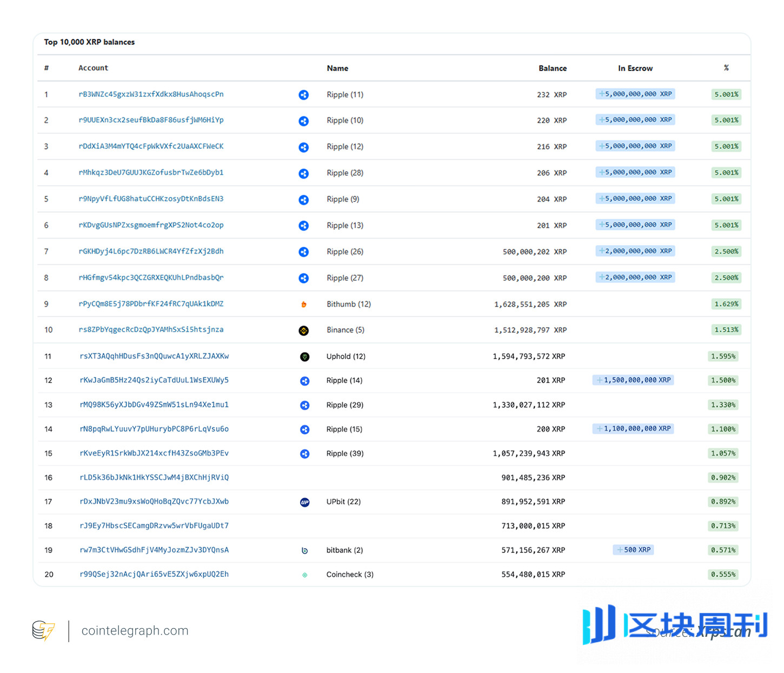784x673 pixels.
Task: Click the Ripple logo icon beside Ripple (39)
Action: (305, 454)
